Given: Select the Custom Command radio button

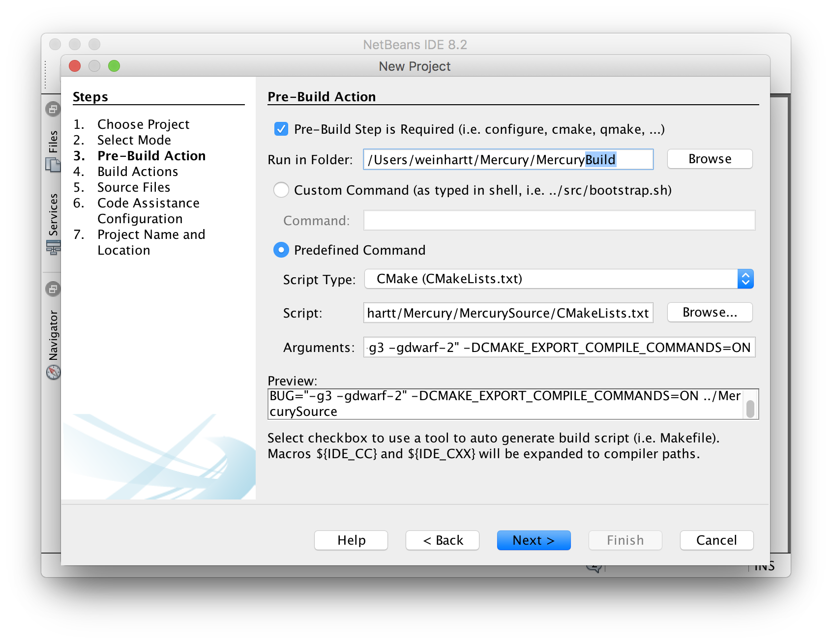Looking at the screenshot, I should (281, 190).
